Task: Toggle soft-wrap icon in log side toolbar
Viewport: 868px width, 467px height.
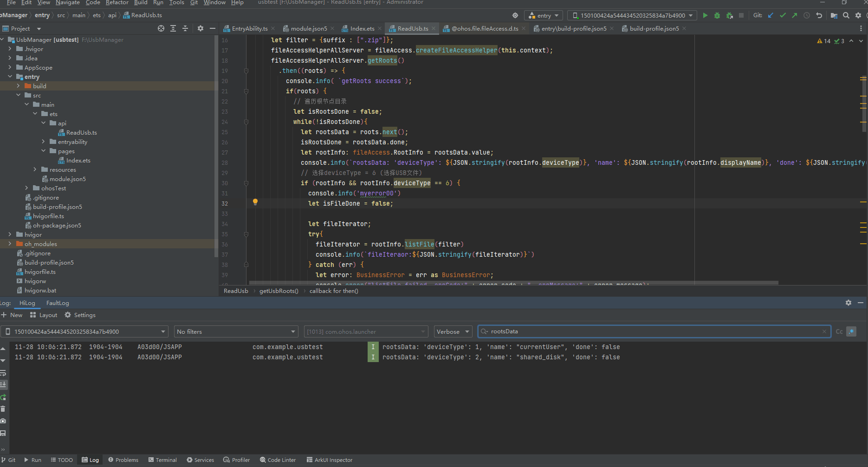Action: [x=3, y=373]
